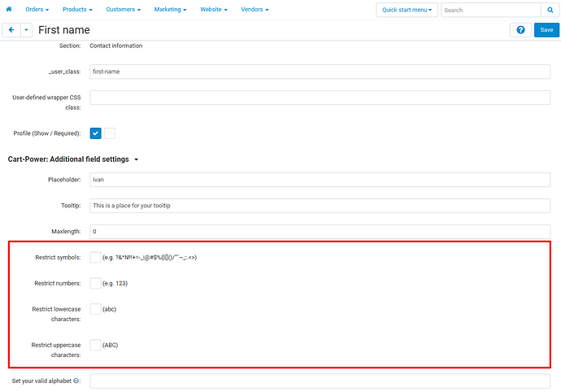Click the search magnifier icon button
Screen dimensions: 561x392
pos(550,10)
